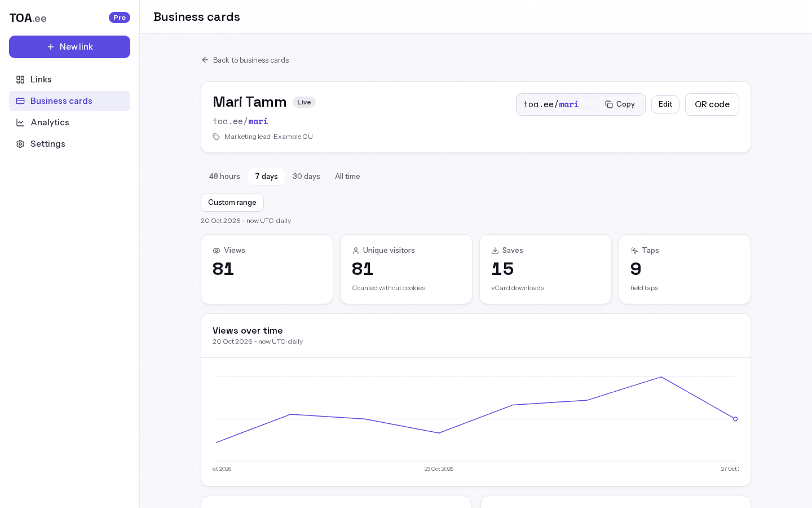The height and width of the screenshot is (508, 812).
Task: Edit the Mari Tamm card
Action: pos(665,104)
